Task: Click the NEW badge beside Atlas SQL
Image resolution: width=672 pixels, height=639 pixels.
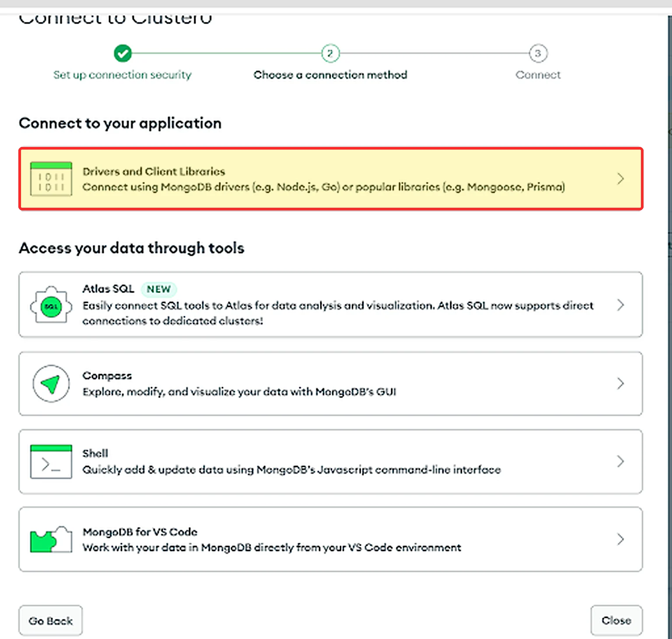Action: [158, 289]
